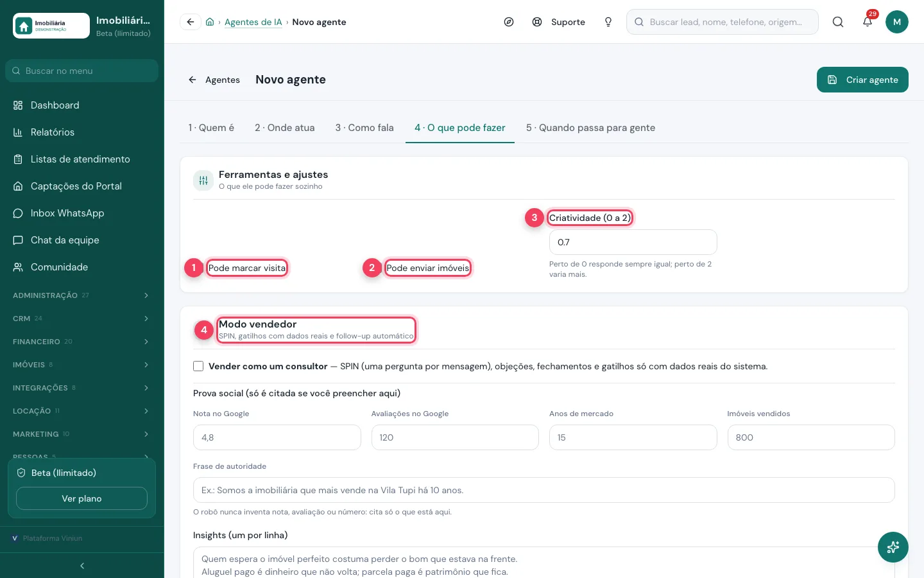Go back to Agentes list

click(214, 80)
